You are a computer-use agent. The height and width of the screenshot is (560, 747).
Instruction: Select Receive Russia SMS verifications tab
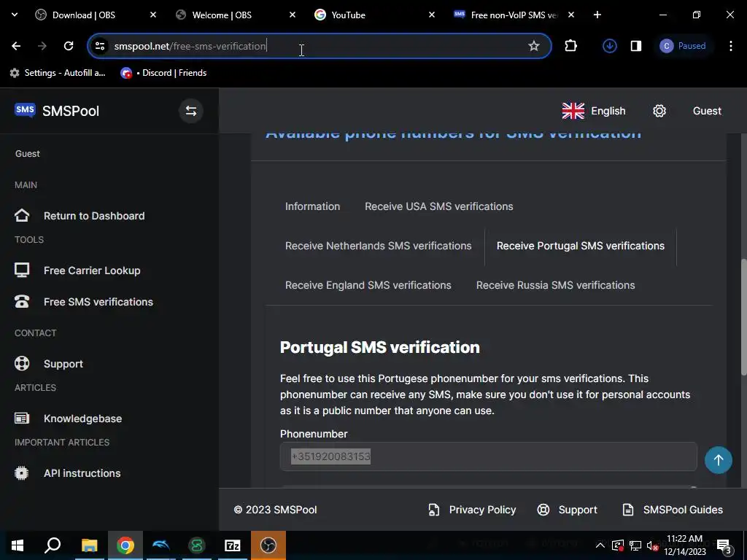[555, 285]
